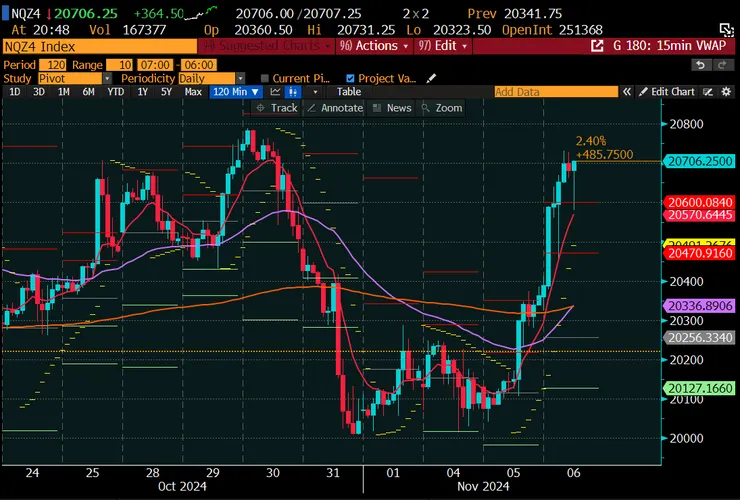Open the Suggested Charts dropdown
This screenshot has width=740, height=500.
pyautogui.click(x=267, y=46)
